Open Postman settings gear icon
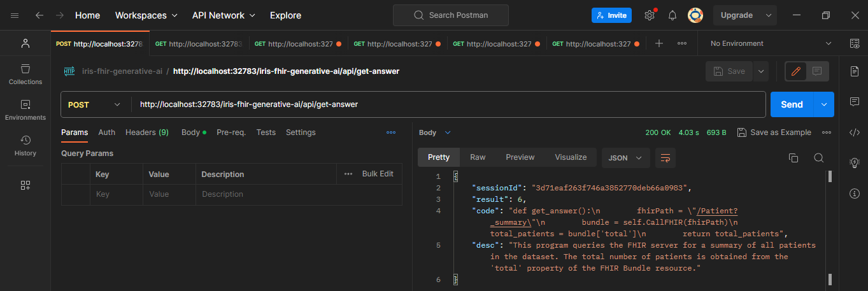The image size is (868, 291). pos(650,15)
